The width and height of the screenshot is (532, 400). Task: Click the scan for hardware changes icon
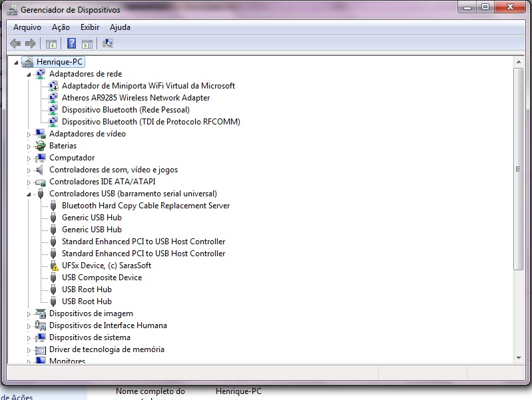click(108, 43)
